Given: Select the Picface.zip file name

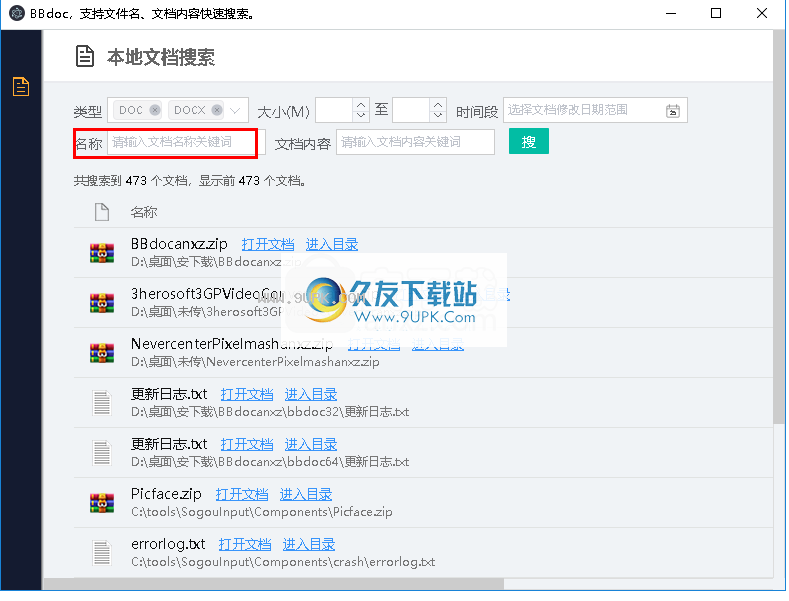Looking at the screenshot, I should coord(166,494).
